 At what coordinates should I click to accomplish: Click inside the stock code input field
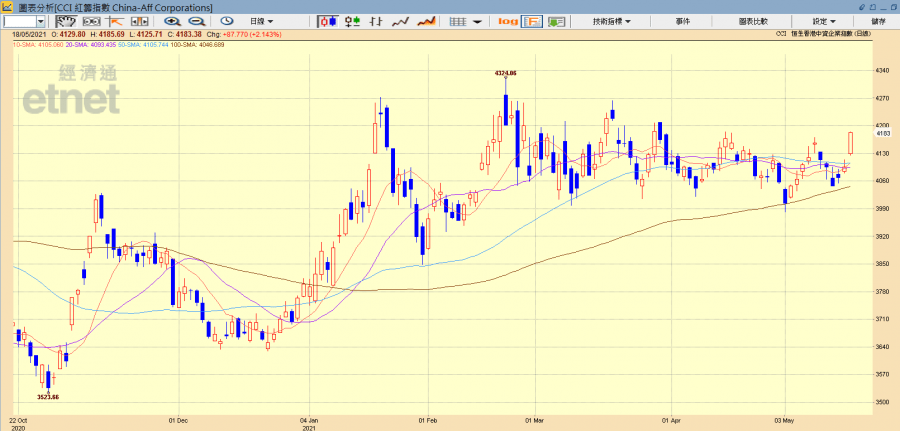tap(18, 21)
